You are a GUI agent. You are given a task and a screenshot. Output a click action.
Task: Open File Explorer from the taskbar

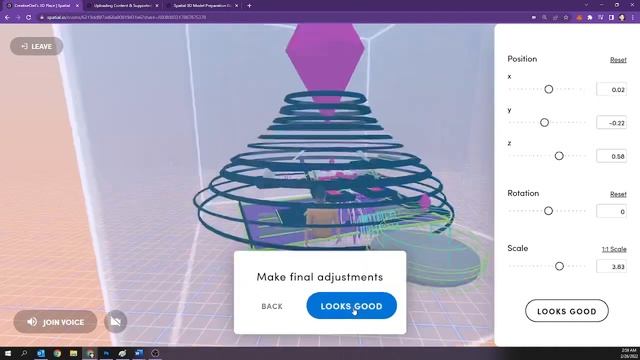pyautogui.click(x=73, y=353)
